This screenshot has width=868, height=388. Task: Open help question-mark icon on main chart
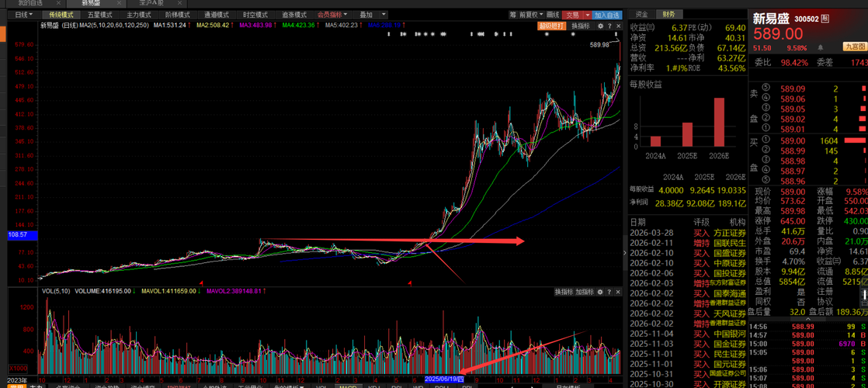[x=608, y=26]
